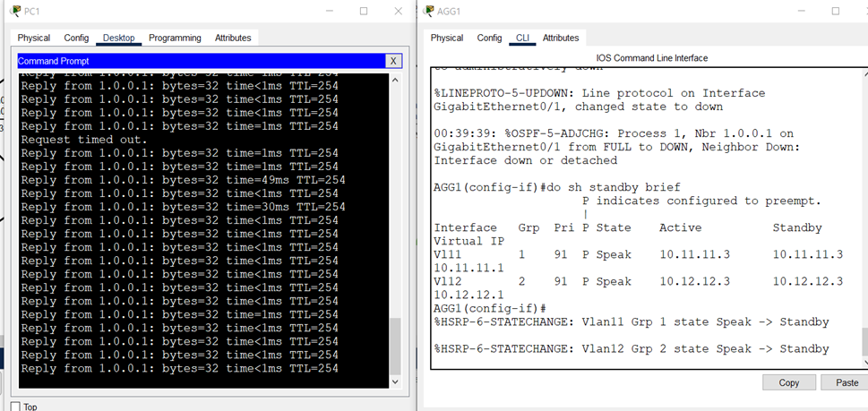Click the AGG1 window title icon

pos(429,11)
